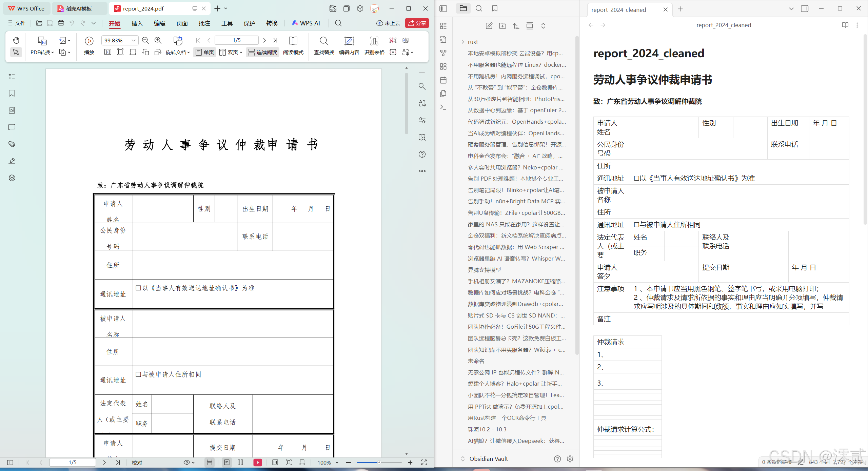The height and width of the screenshot is (471, 868).
Task: Open the graph view icon in Obsidian sidebar
Action: pyautogui.click(x=443, y=53)
